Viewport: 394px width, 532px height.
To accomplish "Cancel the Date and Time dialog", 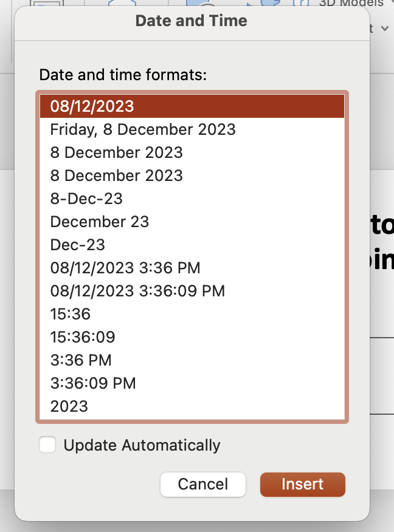I will (202, 484).
